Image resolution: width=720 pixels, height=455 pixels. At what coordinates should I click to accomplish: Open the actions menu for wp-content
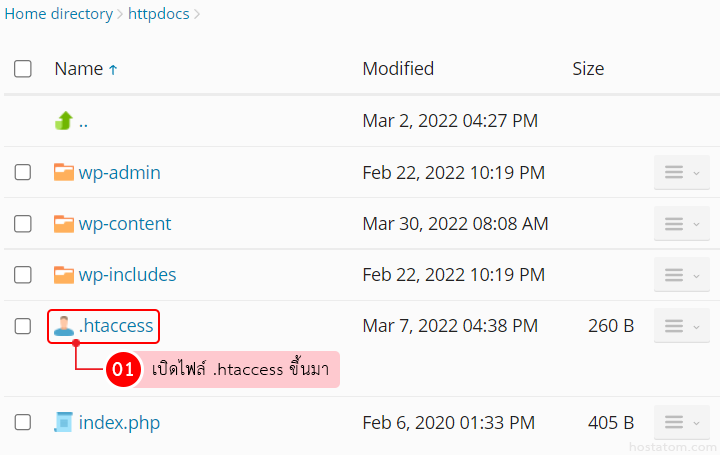coord(681,223)
